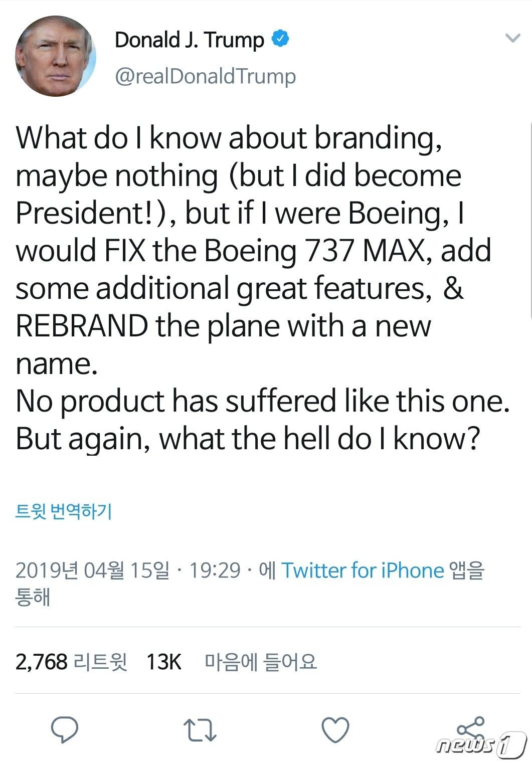Retweet using the arrows icon
Image resolution: width=532 pixels, height=765 pixels.
click(x=200, y=730)
